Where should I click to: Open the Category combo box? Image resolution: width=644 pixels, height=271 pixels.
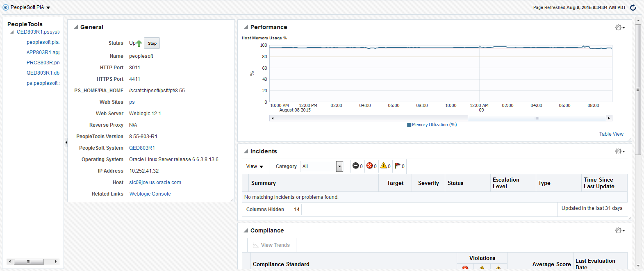coord(339,166)
